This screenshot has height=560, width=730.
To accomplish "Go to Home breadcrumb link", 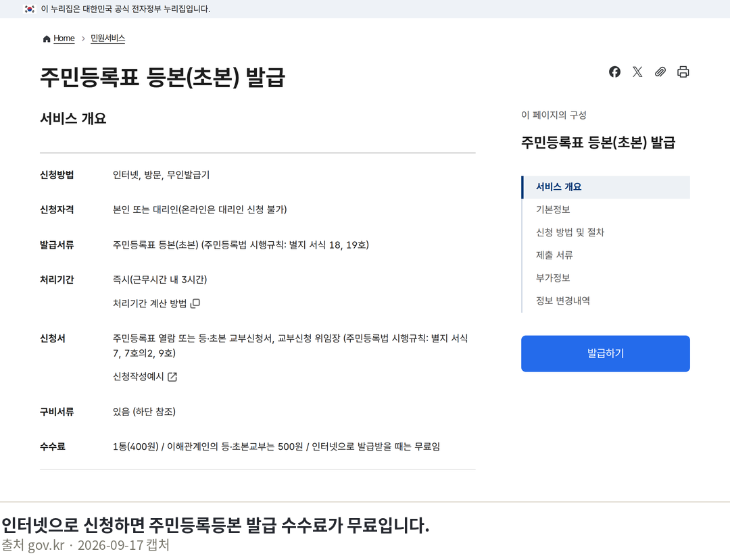I will click(64, 38).
